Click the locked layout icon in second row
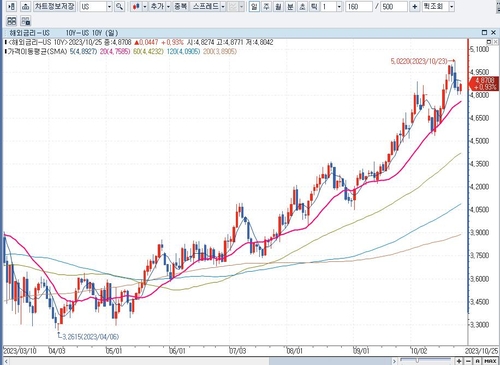500x365 pixels. click(x=26, y=21)
